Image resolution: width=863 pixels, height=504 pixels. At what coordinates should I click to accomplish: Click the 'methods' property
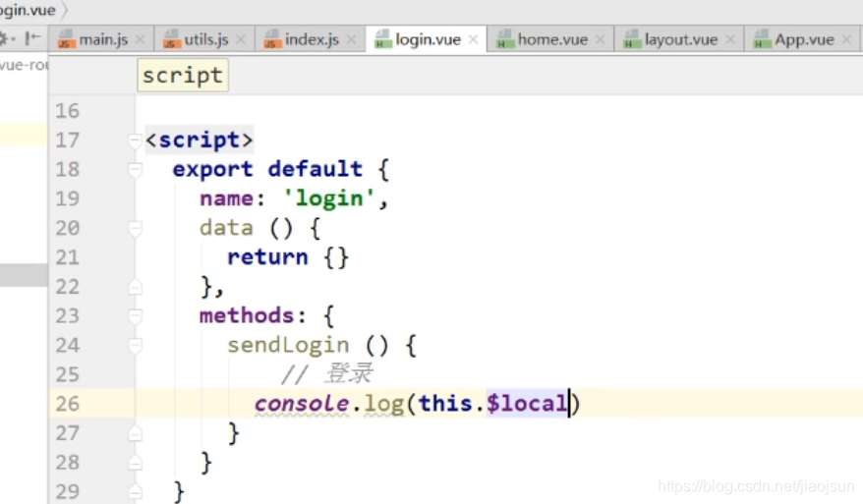point(247,315)
